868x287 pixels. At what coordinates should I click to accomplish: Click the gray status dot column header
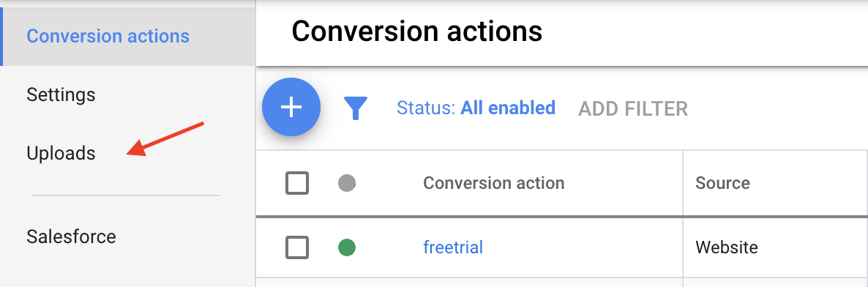(346, 183)
